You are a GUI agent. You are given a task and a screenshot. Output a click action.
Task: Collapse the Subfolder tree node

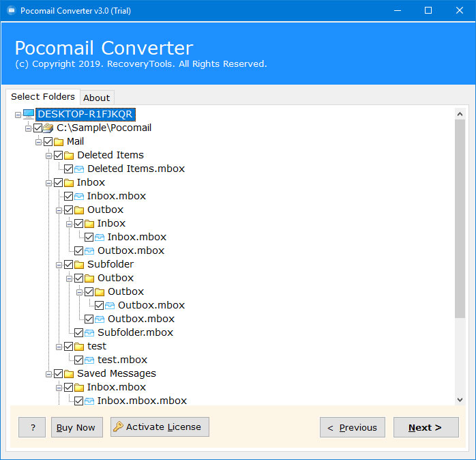pyautogui.click(x=59, y=265)
